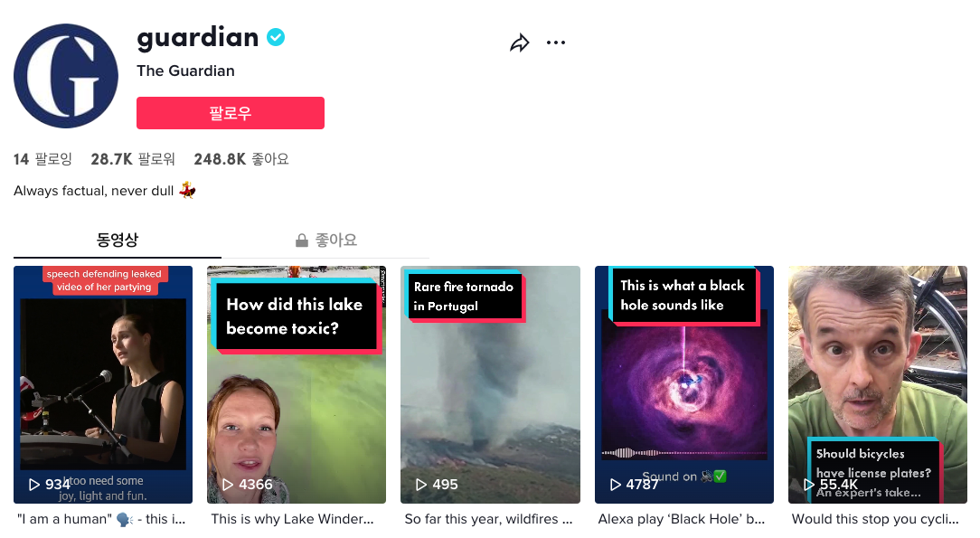The image size is (980, 538).
Task: Click the lock icon on likes tab
Action: pos(302,240)
